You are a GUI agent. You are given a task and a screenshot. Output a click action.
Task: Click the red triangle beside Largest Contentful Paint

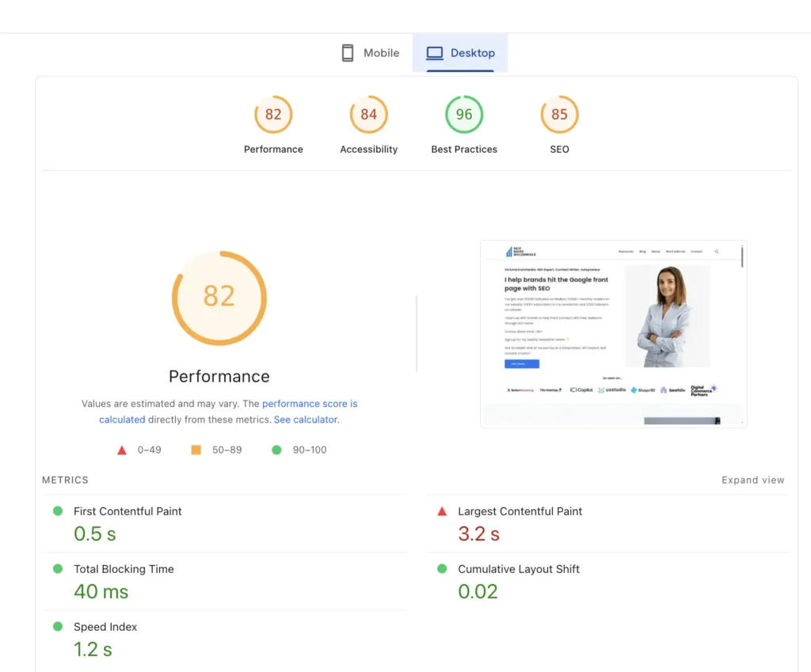click(x=442, y=511)
